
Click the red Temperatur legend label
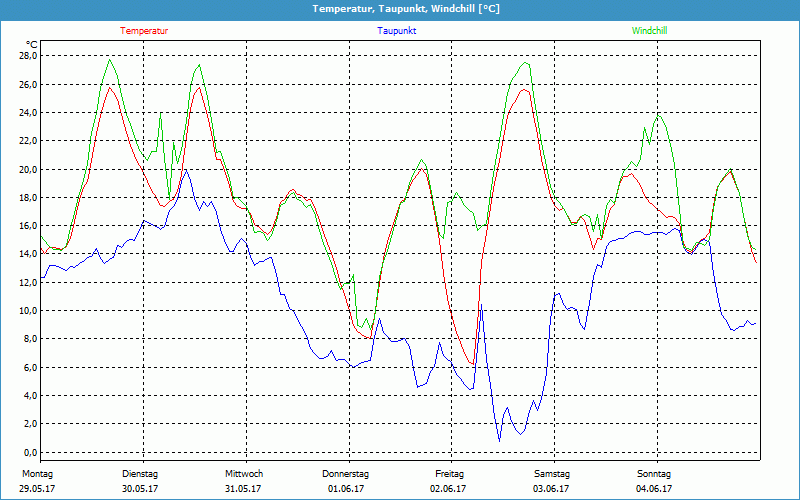coord(144,31)
